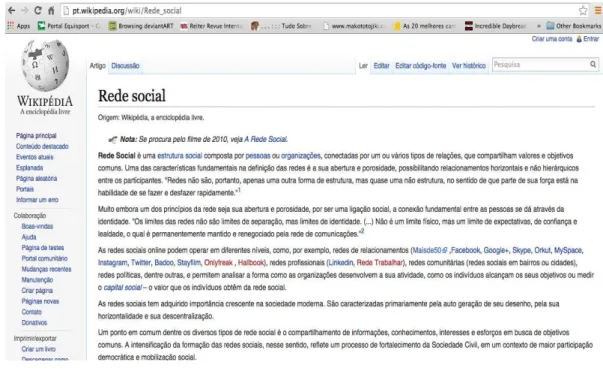Open the capital social link
Screen dimensions: 603x374
[123, 287]
